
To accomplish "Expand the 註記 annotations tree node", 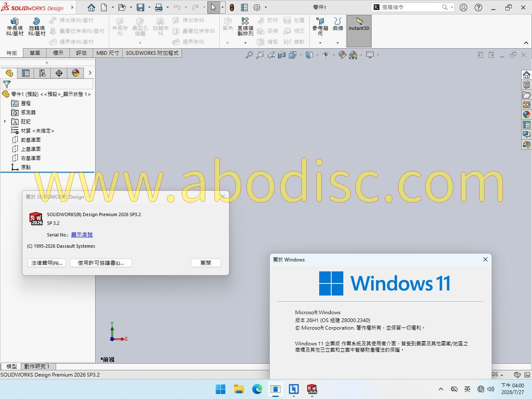I will [x=5, y=121].
